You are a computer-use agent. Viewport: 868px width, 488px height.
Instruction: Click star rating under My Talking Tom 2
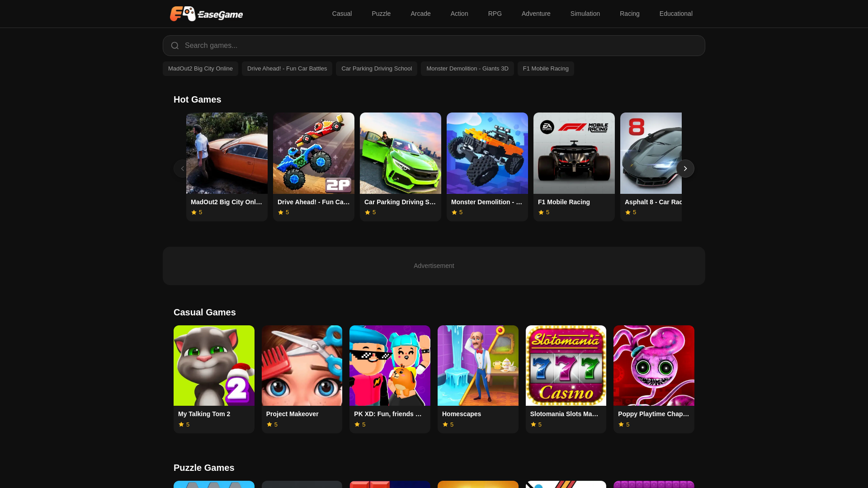(x=184, y=425)
